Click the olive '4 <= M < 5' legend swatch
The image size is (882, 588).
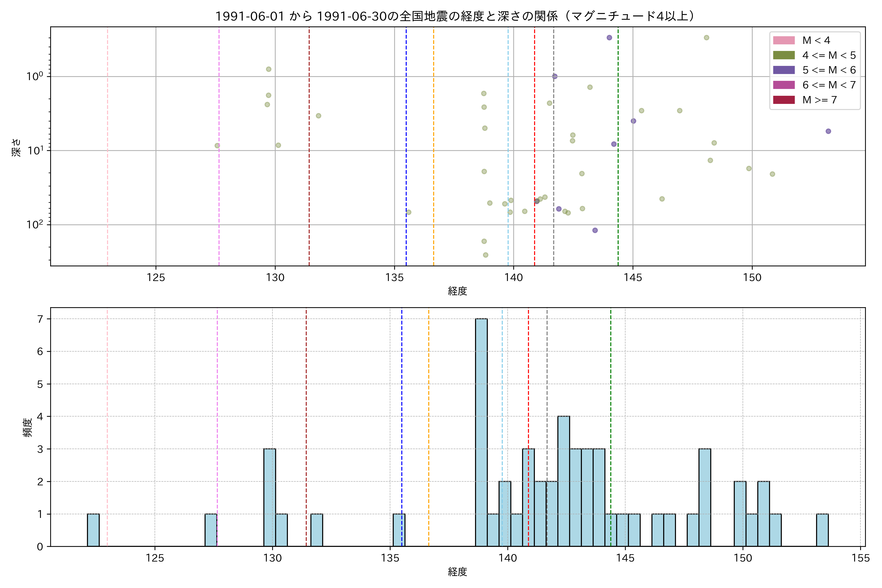[x=784, y=56]
